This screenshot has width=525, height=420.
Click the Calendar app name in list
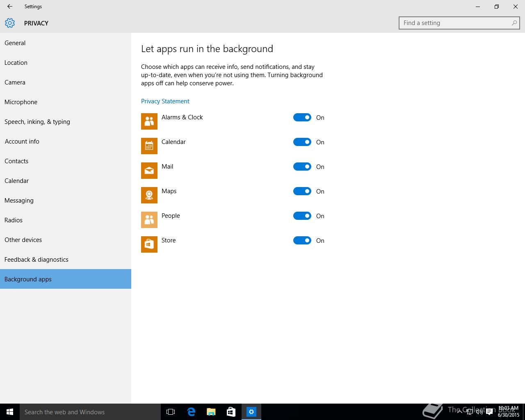tap(173, 142)
